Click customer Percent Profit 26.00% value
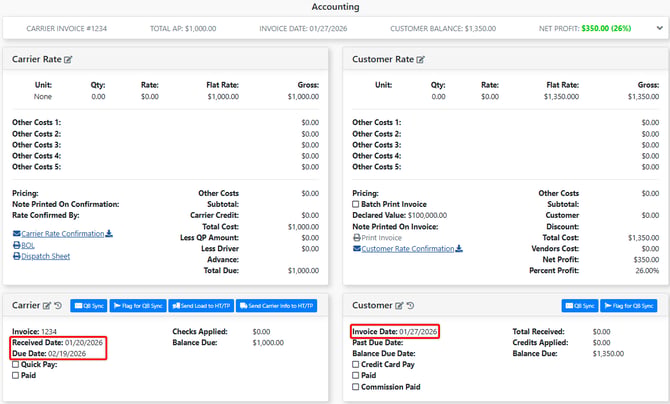Screen dimensions: 670x404 [x=647, y=270]
